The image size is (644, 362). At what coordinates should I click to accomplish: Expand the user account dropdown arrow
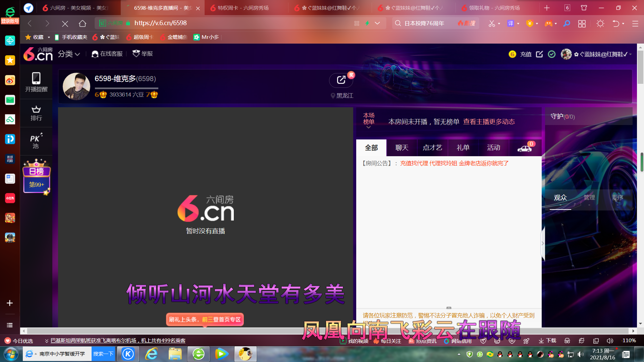pyautogui.click(x=631, y=54)
